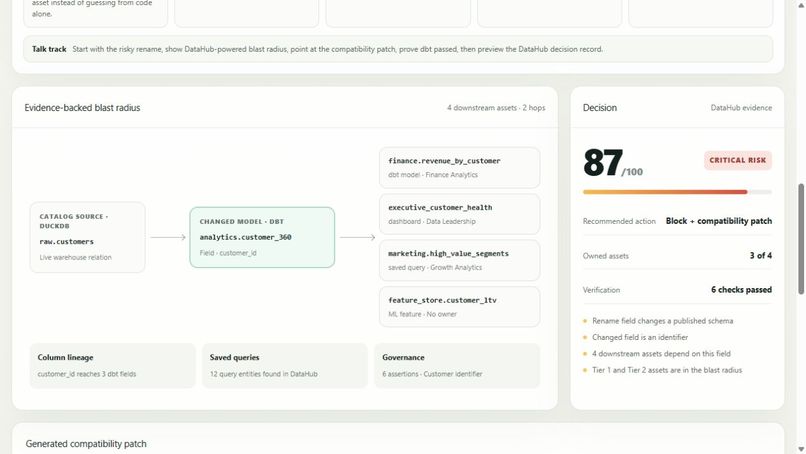806x454 pixels.
Task: Click the scrollbar up arrow
Action: click(801, 4)
